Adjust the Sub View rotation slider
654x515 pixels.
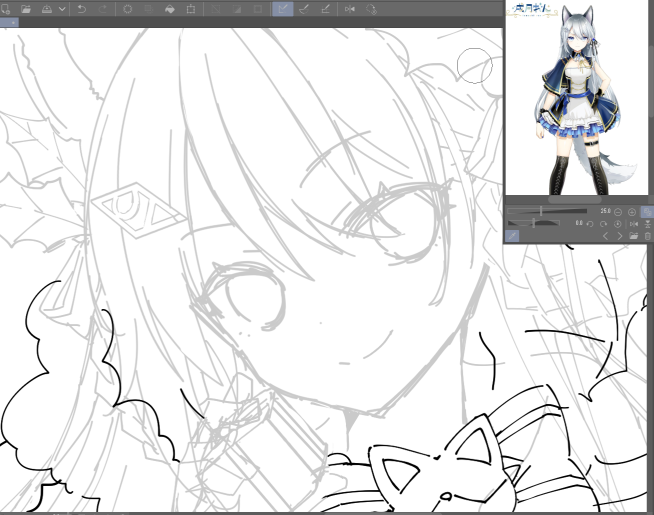(x=534, y=224)
